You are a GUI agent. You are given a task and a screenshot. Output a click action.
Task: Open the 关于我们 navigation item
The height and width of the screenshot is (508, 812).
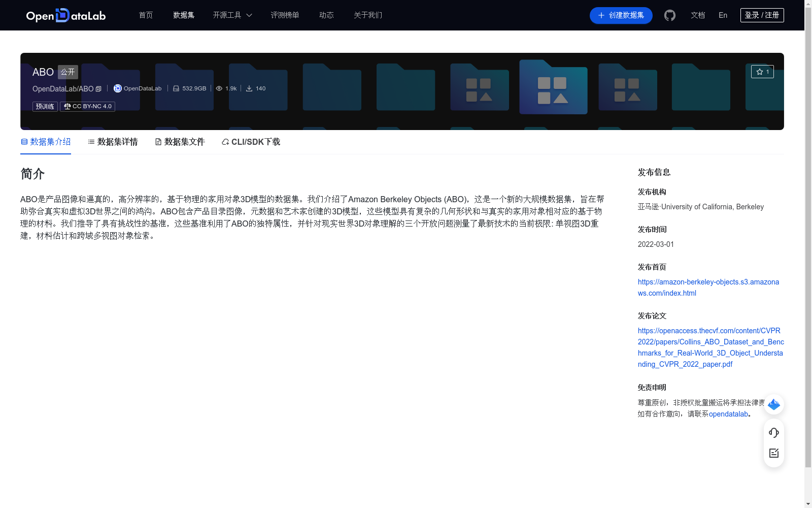coord(368,15)
